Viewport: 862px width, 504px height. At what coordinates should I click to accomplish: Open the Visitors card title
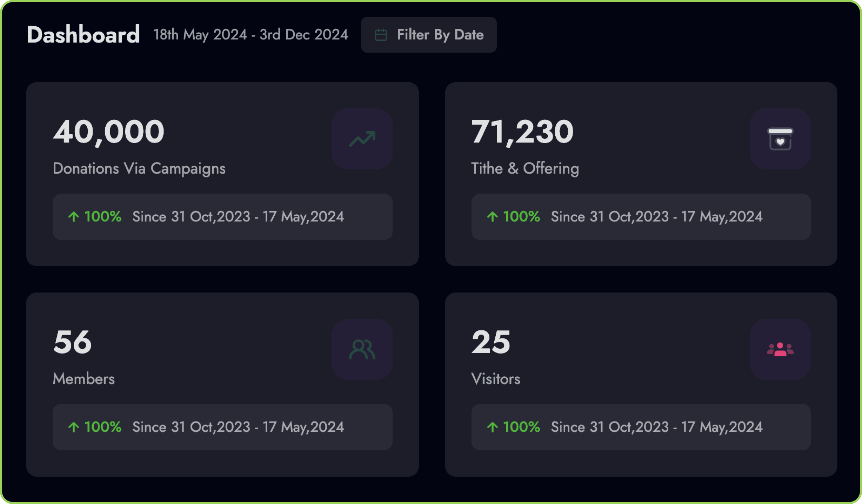495,379
